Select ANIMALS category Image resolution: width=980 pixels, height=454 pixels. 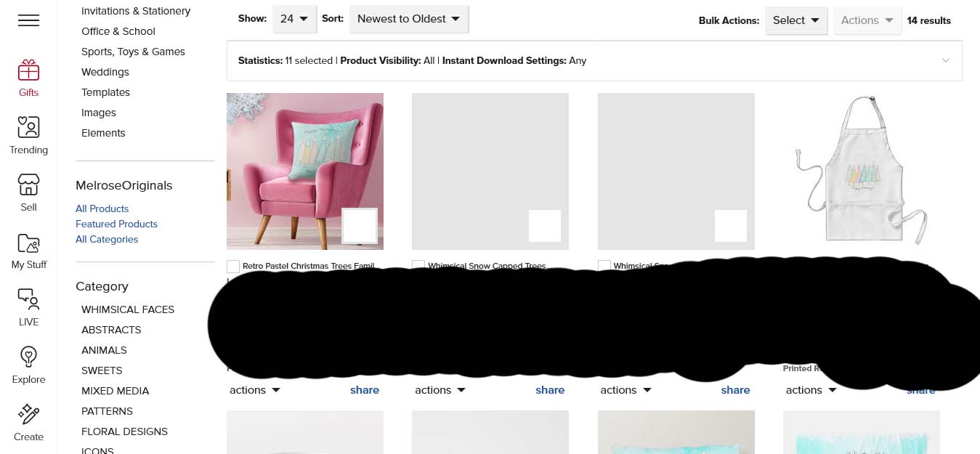coord(104,350)
